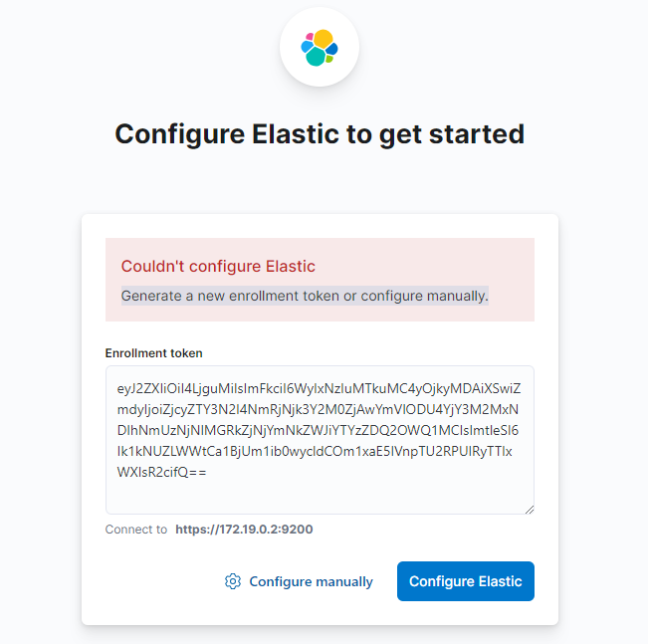Place cursor after WXlsR2cifQ== in token
This screenshot has height=644, width=648.
207,472
